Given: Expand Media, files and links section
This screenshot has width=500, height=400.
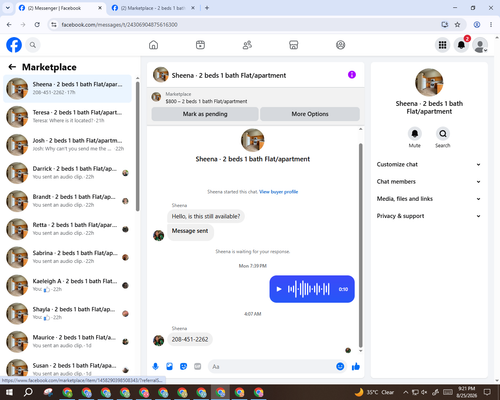Looking at the screenshot, I should [429, 199].
